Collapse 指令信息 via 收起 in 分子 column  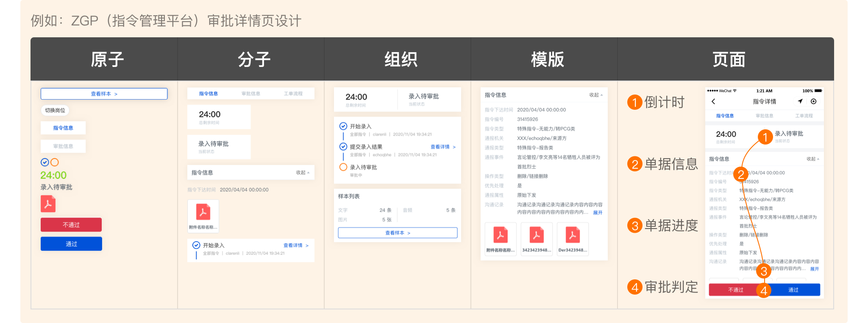click(x=303, y=173)
